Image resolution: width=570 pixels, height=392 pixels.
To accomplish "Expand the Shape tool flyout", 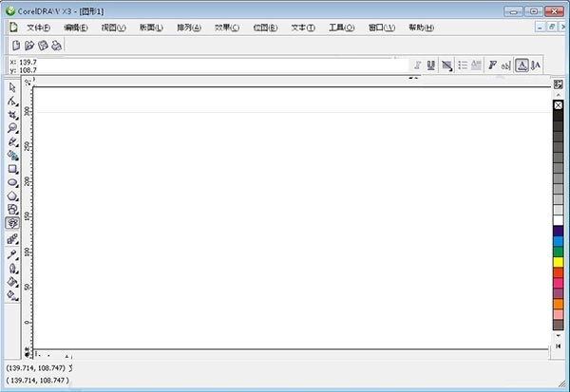I will [x=13, y=100].
